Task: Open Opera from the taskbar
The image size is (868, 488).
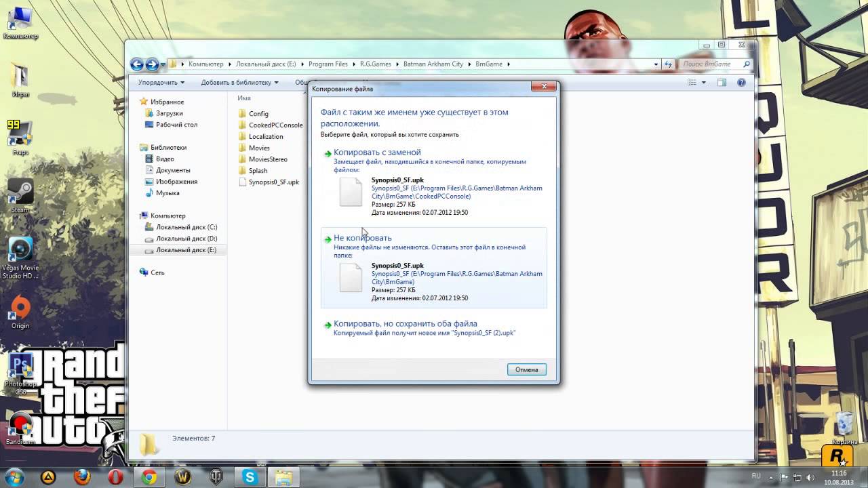Action: [x=115, y=477]
